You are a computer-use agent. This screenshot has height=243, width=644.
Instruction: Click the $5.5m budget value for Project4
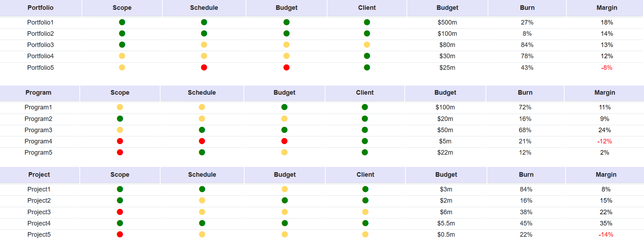[x=446, y=223]
